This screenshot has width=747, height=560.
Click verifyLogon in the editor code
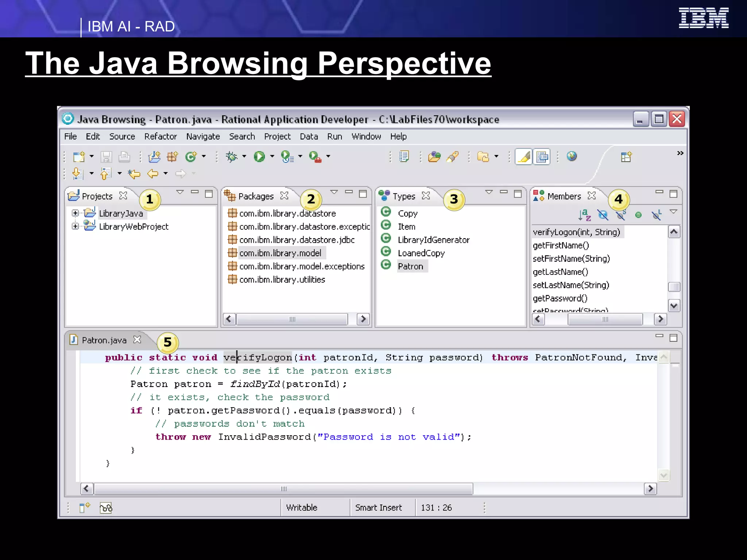(x=258, y=358)
